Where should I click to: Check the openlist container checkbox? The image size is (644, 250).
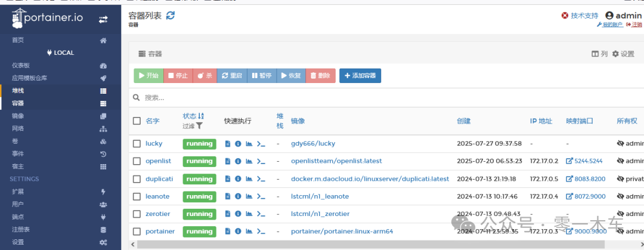[137, 161]
